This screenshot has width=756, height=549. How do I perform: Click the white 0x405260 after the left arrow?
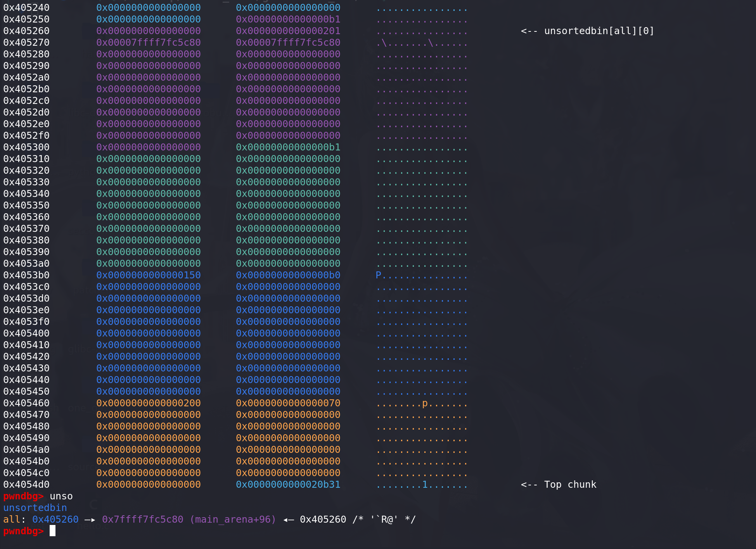323,520
